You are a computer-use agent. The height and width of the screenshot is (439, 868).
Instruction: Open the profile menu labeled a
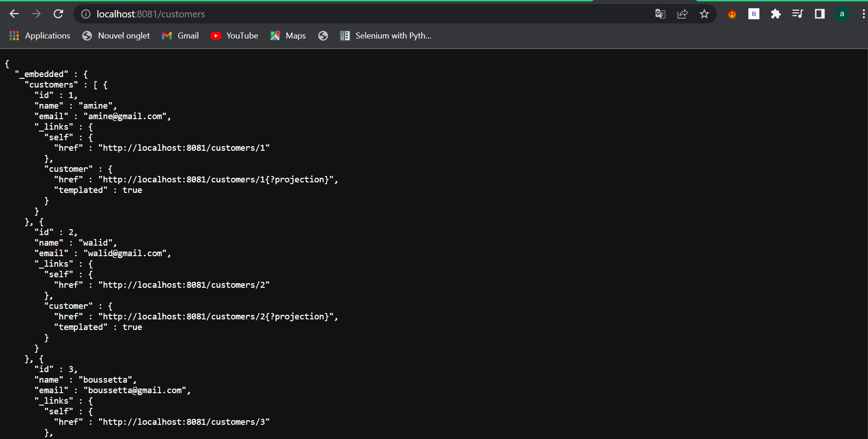tap(842, 14)
